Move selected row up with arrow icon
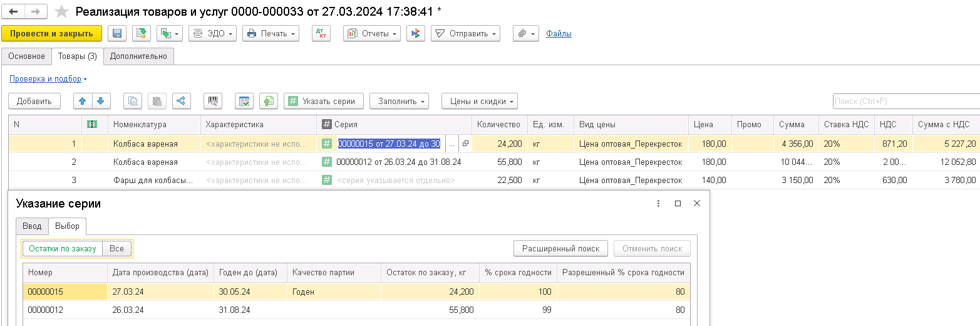The width and height of the screenshot is (980, 326). click(83, 101)
